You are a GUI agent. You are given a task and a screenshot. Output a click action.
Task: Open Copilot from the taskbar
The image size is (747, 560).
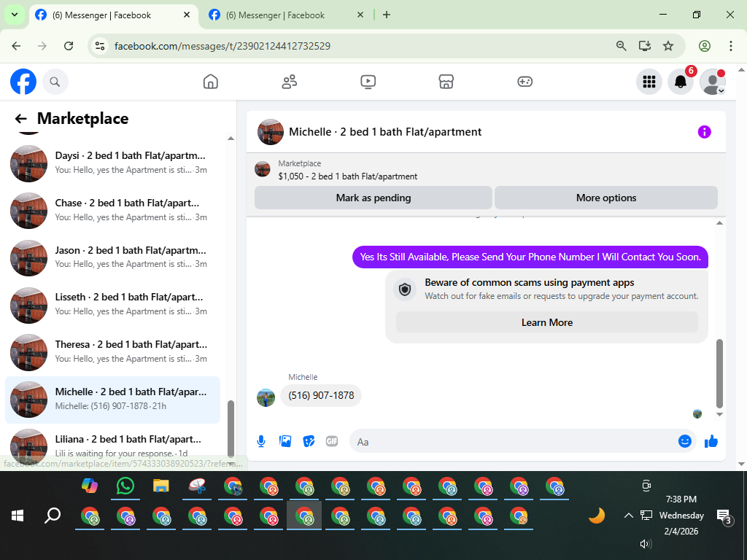[x=90, y=486]
